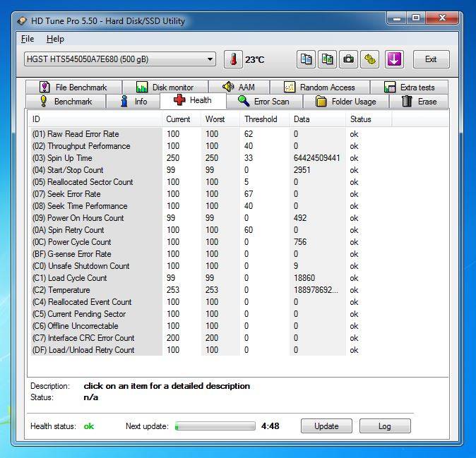Screen dimensions: 476x458
Task: Click the thermometer temperature icon
Action: tap(233, 59)
